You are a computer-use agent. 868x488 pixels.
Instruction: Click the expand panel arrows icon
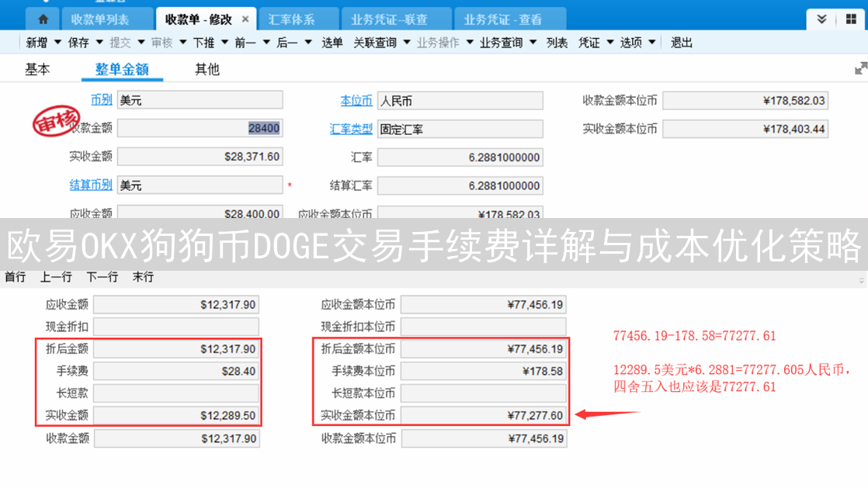(x=861, y=68)
